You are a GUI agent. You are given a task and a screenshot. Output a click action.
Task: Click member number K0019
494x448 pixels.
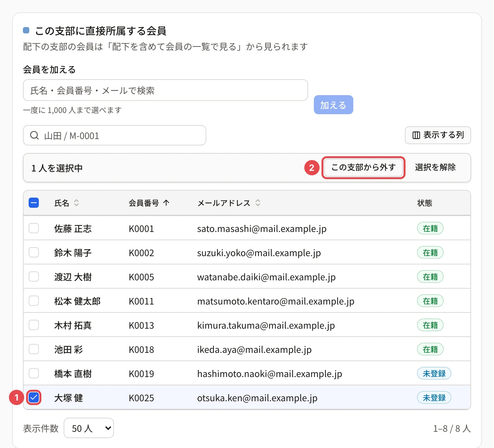click(x=141, y=374)
